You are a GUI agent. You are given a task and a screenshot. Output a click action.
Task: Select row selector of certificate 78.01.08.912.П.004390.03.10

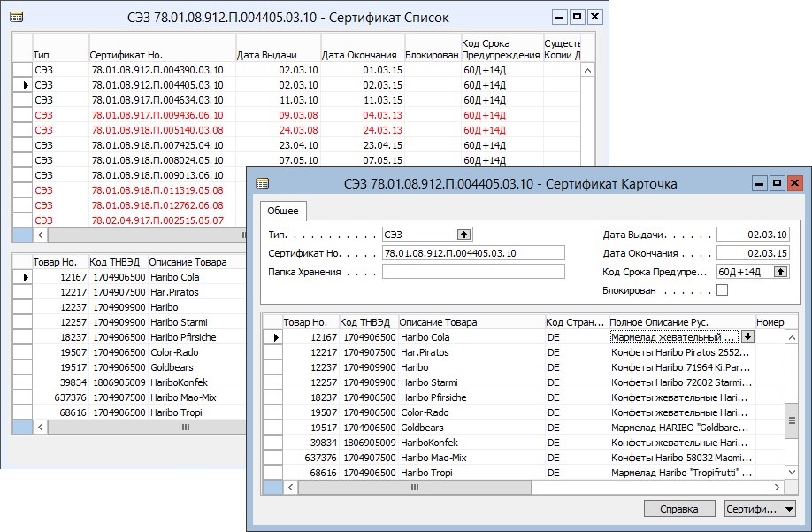click(x=23, y=70)
